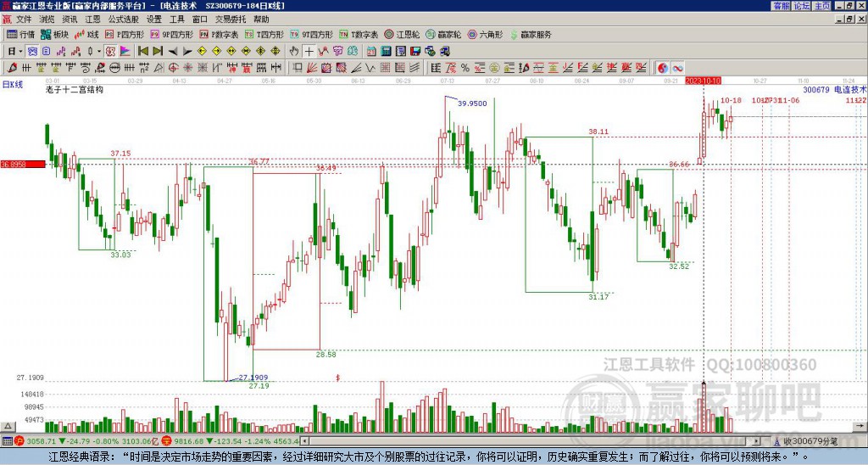Open the 江恩 menu

click(x=93, y=20)
